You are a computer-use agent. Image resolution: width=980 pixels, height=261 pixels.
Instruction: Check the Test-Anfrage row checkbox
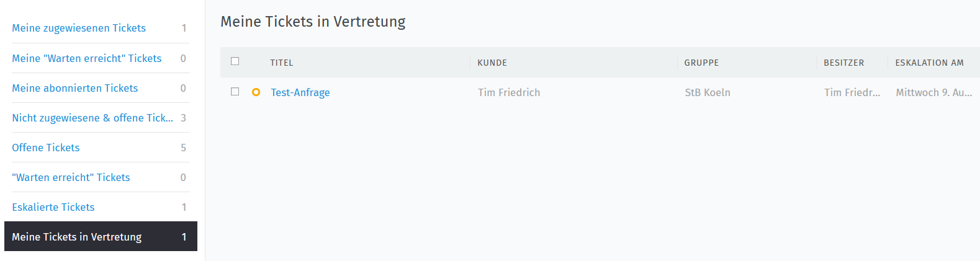click(x=235, y=92)
